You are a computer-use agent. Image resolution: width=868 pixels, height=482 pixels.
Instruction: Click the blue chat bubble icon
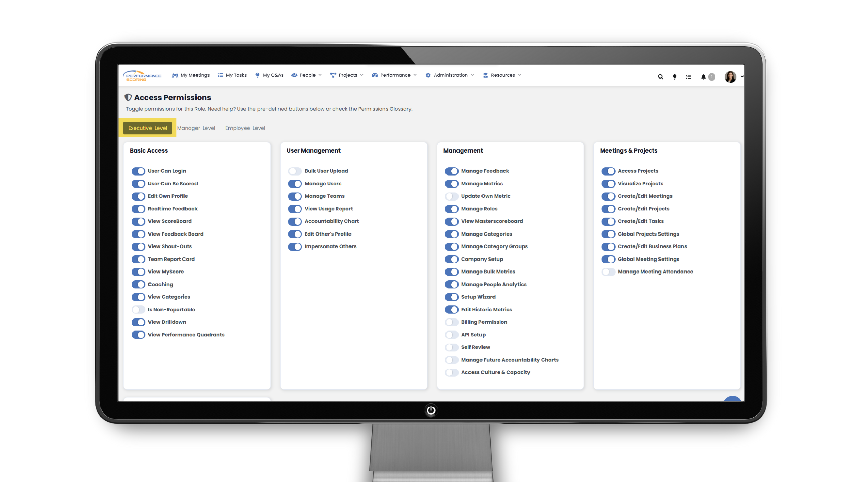pos(732,399)
